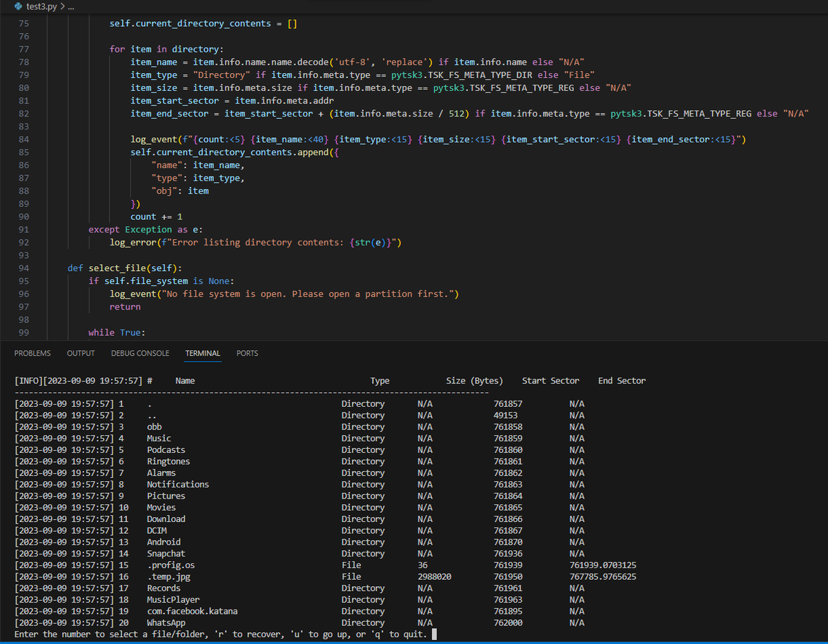Click 'for item in directory:' code line
Image resolution: width=828 pixels, height=644 pixels.
[167, 49]
